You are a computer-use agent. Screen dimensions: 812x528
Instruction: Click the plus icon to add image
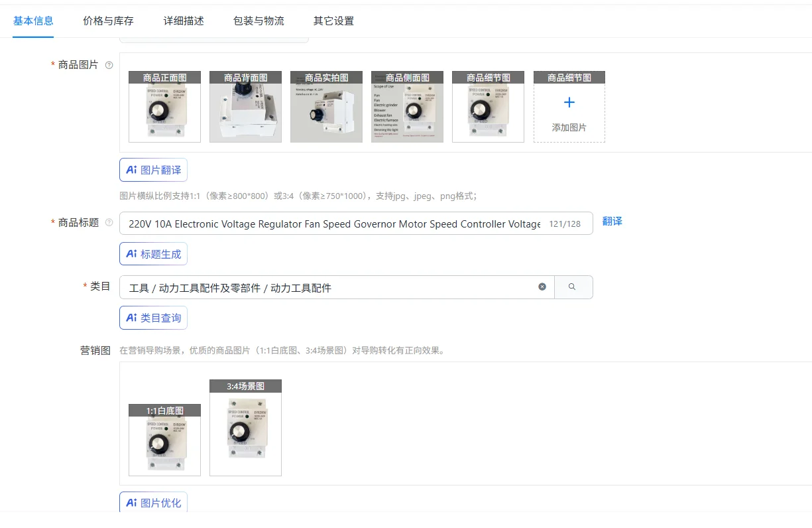click(x=569, y=103)
